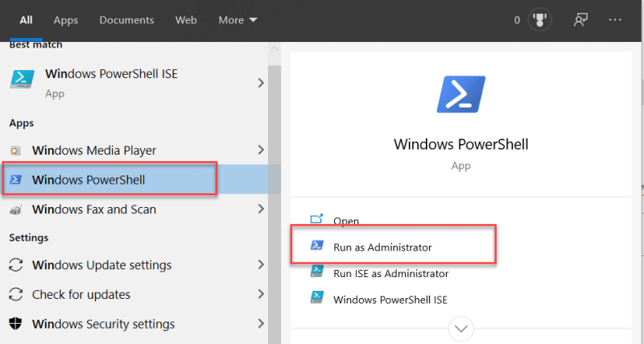The image size is (644, 344).
Task: Switch to the All search tab
Action: coord(26,20)
